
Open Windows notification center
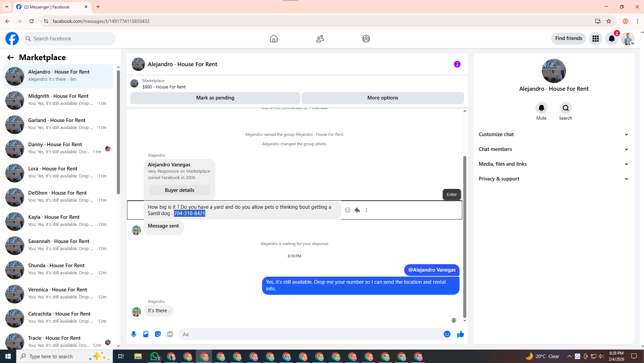(x=634, y=356)
